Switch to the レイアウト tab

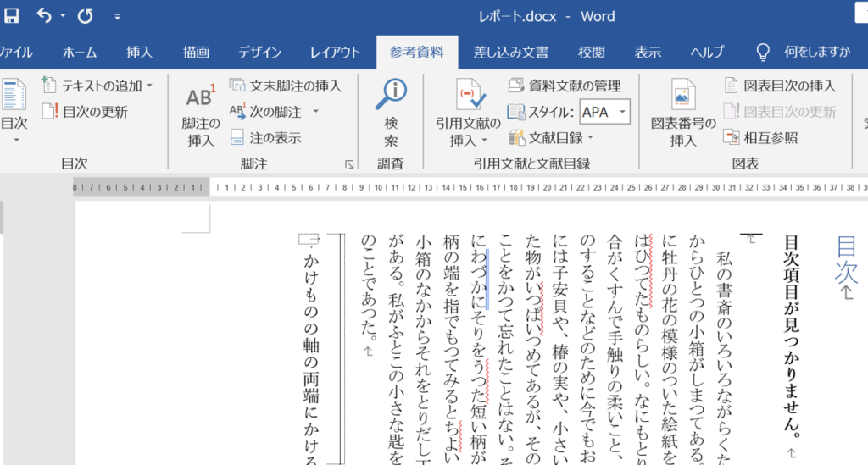click(335, 53)
